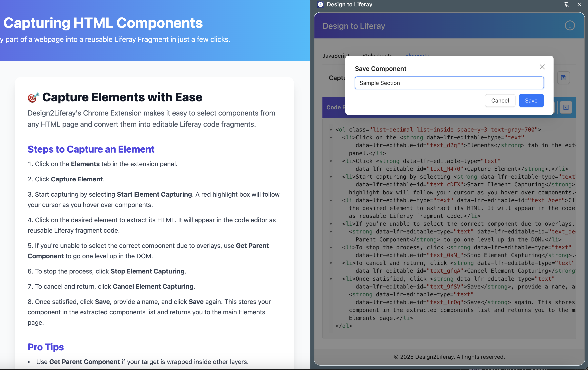Click the "Capturing HTML Components" page title

coord(103,23)
